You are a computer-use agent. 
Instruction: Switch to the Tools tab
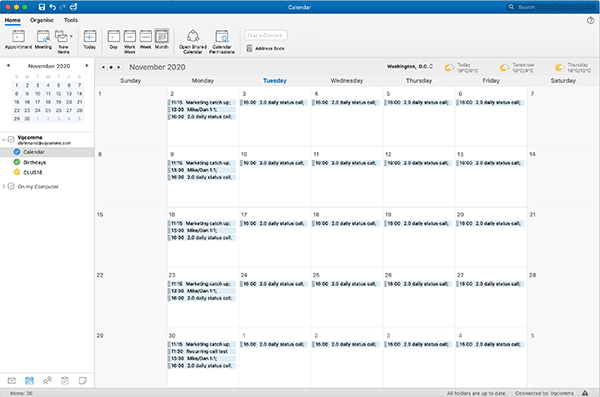[x=71, y=20]
